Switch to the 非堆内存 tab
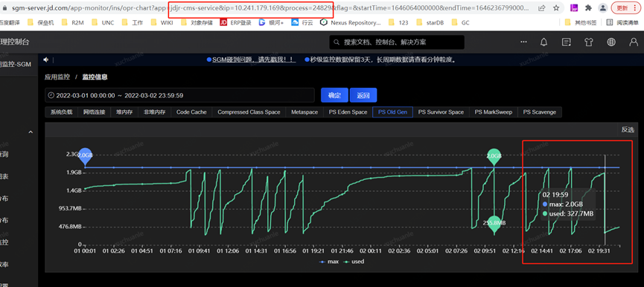The image size is (644, 287). pyautogui.click(x=154, y=112)
